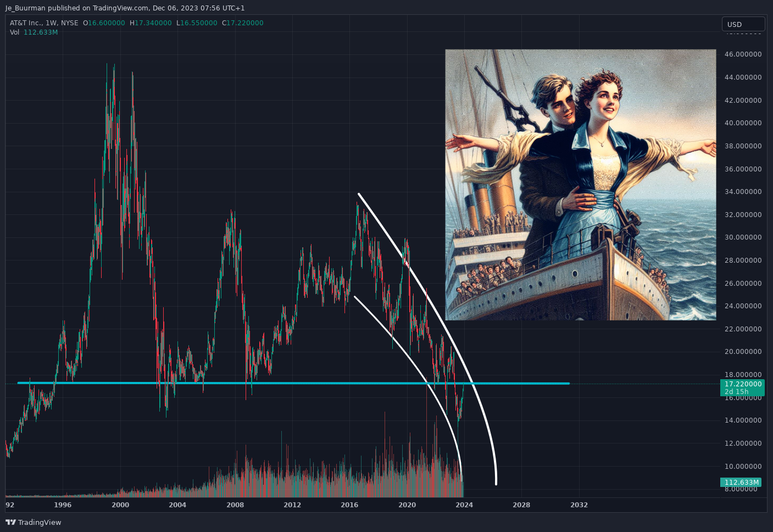The width and height of the screenshot is (773, 532).
Task: Click the close value C17.220000
Action: point(243,23)
